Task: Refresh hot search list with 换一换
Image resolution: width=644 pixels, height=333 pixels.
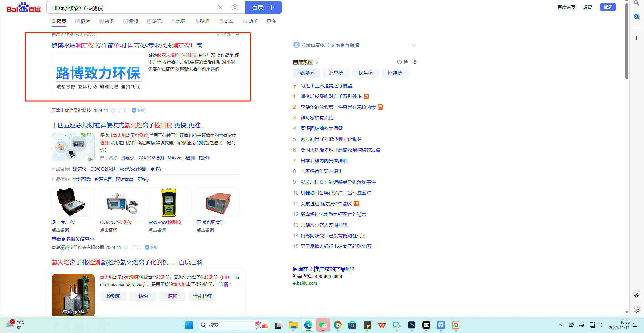Action: (x=407, y=62)
